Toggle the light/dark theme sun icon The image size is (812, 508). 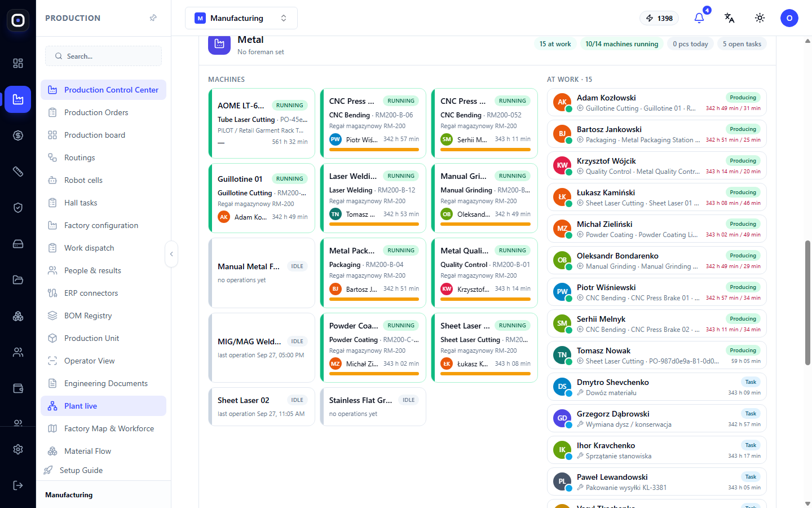click(760, 18)
